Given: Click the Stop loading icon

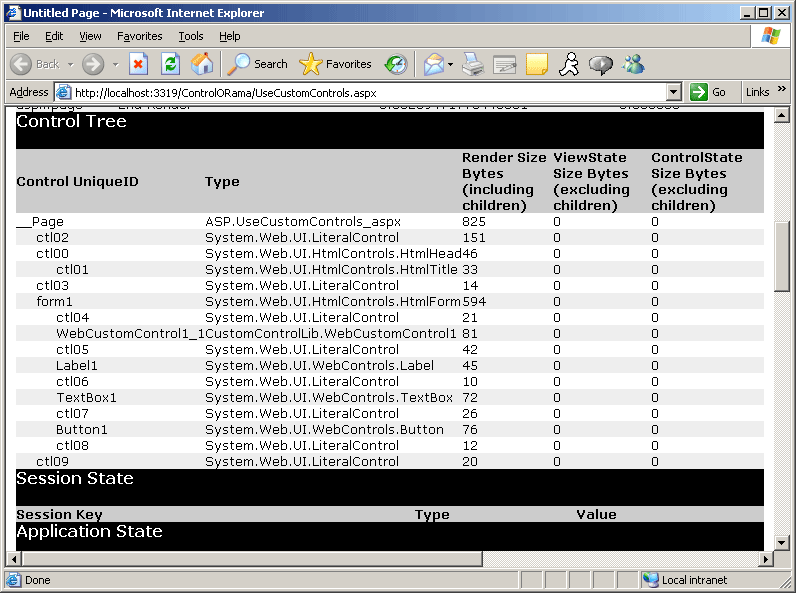Looking at the screenshot, I should tap(139, 64).
